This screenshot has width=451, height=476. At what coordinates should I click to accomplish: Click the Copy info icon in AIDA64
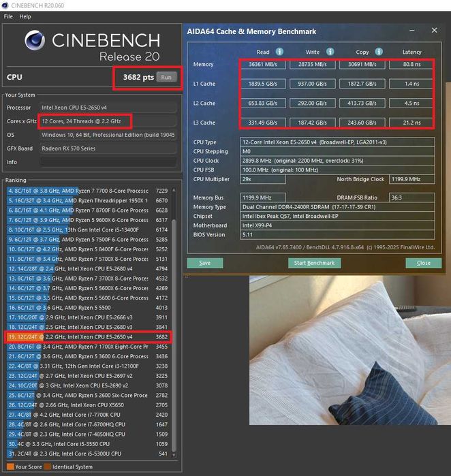379,52
